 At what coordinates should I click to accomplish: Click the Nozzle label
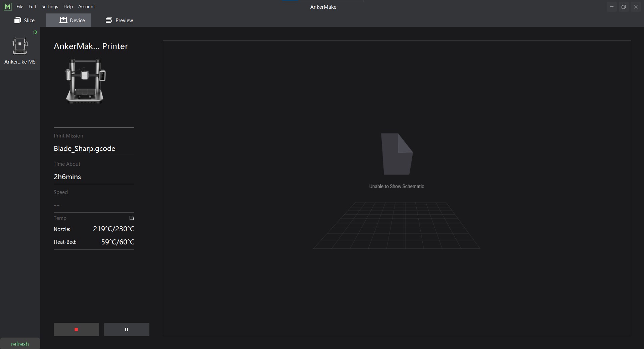pos(62,229)
